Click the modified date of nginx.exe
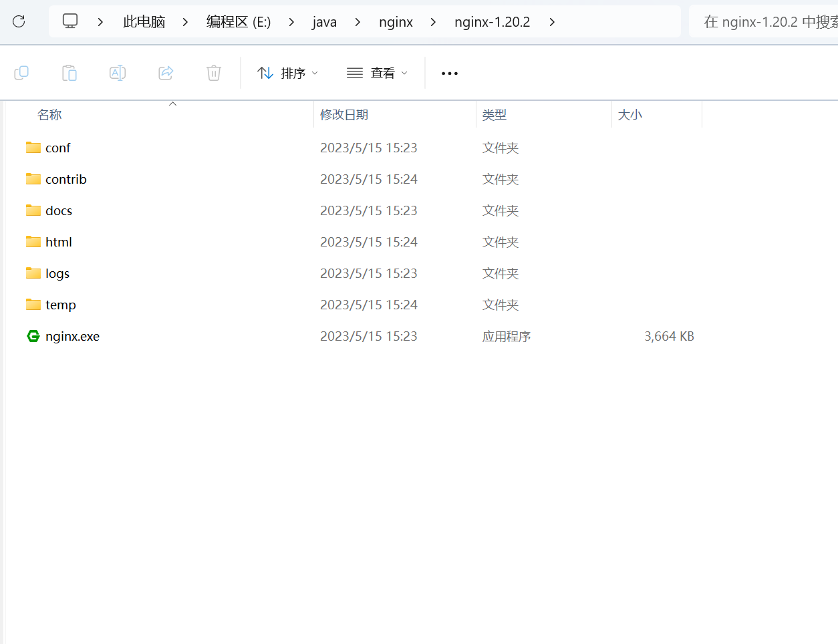Image resolution: width=838 pixels, height=644 pixels. tap(369, 336)
